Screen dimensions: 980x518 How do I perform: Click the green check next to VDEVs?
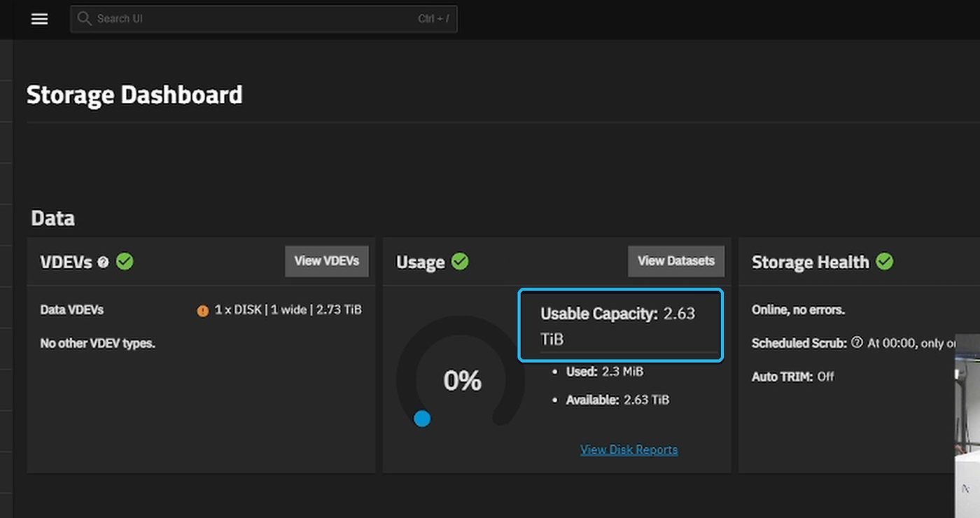coord(125,262)
